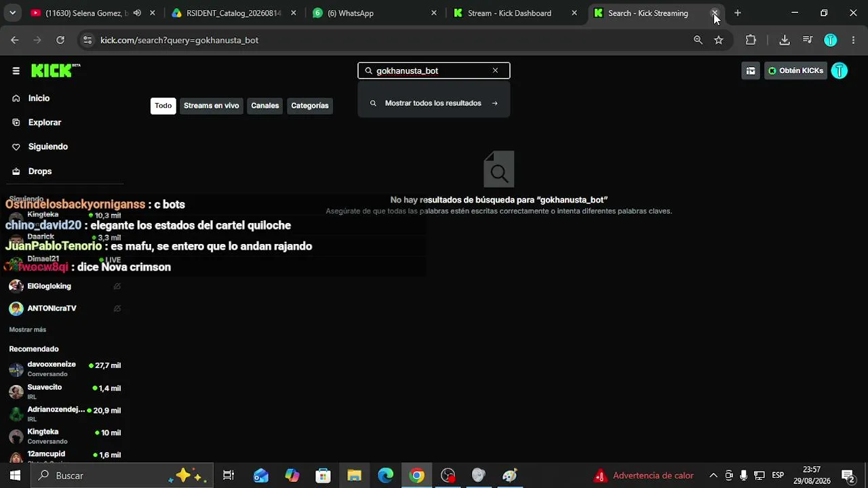Switch to the Stream - Kick Dashboard tab
The height and width of the screenshot is (488, 868).
515,13
